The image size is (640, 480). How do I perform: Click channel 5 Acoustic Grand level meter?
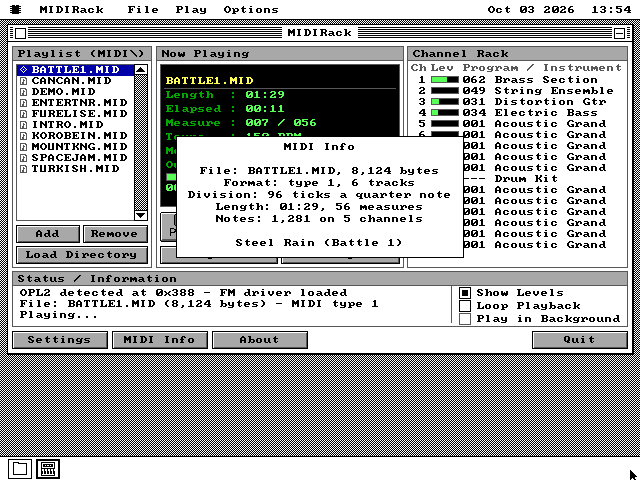pos(445,124)
